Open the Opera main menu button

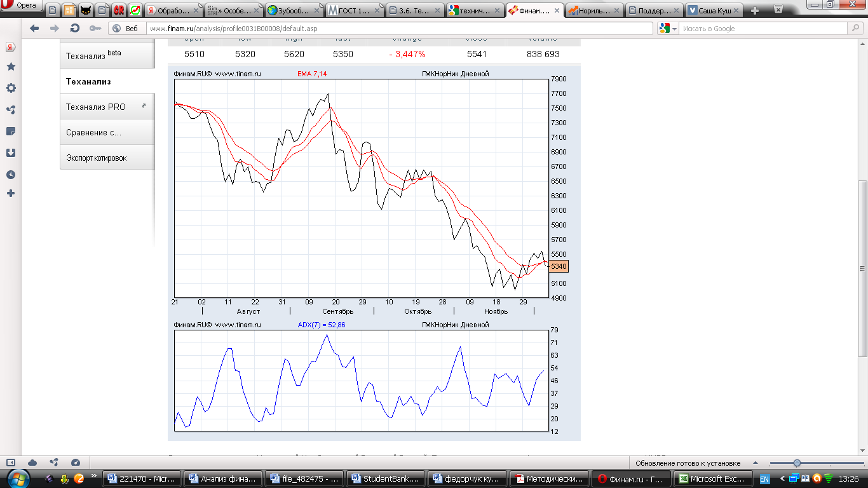coord(21,6)
